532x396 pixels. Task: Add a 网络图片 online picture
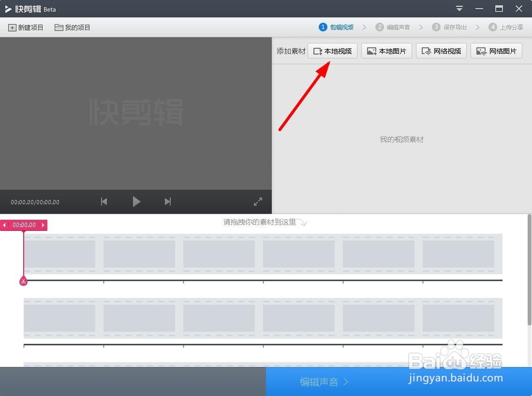[496, 51]
